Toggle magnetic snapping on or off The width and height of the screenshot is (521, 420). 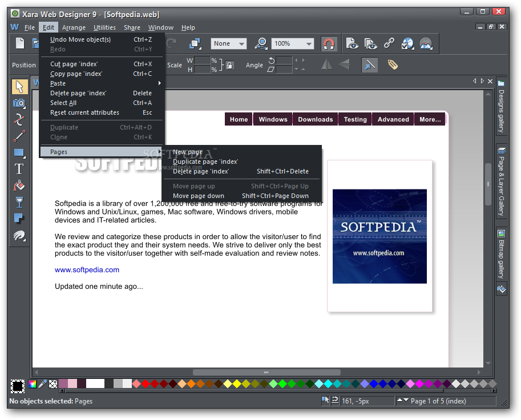point(329,43)
